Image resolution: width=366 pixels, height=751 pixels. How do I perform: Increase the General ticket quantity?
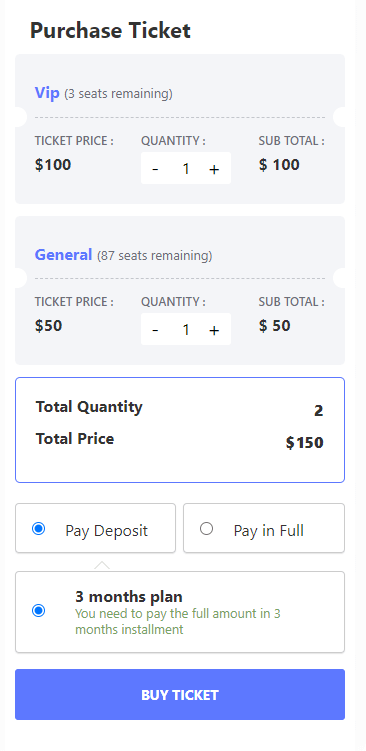pyautogui.click(x=214, y=330)
